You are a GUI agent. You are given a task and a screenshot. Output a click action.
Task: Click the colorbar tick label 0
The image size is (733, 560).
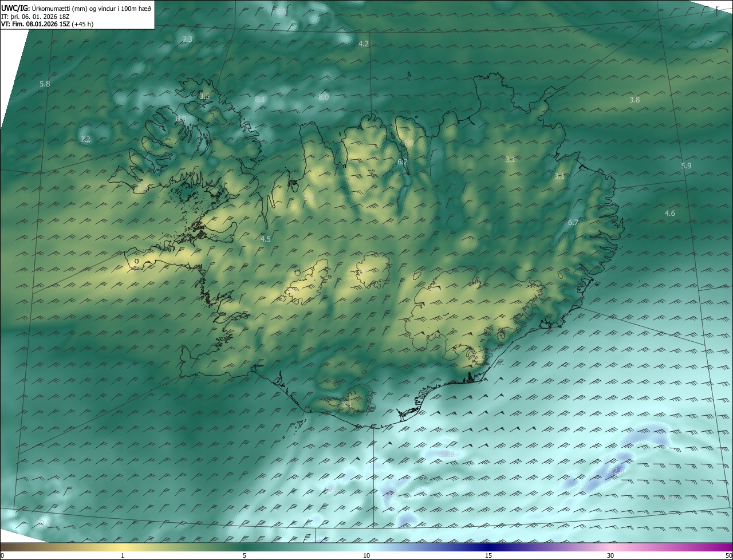tap(2, 555)
